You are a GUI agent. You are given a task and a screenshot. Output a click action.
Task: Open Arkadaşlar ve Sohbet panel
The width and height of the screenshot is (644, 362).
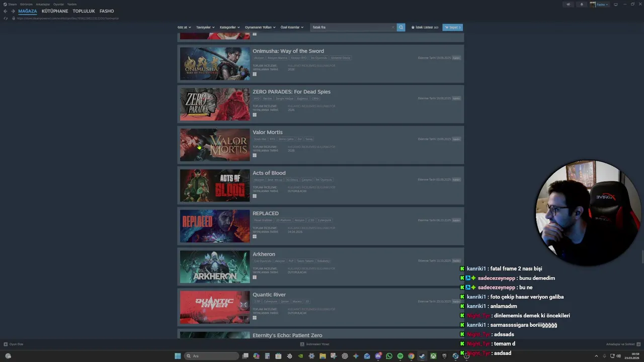click(x=623, y=344)
